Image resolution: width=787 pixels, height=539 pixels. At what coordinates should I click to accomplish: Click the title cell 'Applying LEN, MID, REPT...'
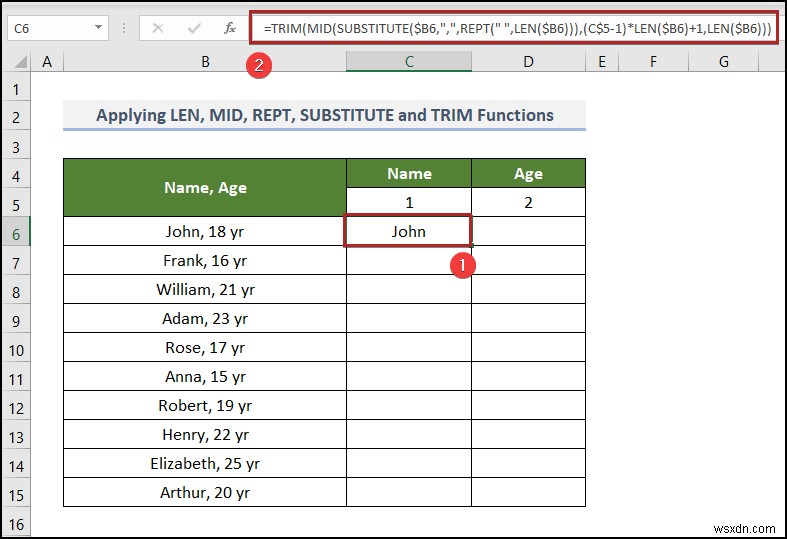tap(324, 115)
